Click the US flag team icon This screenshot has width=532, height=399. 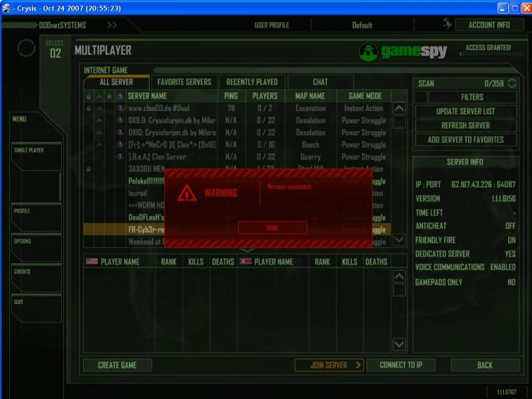coord(92,261)
